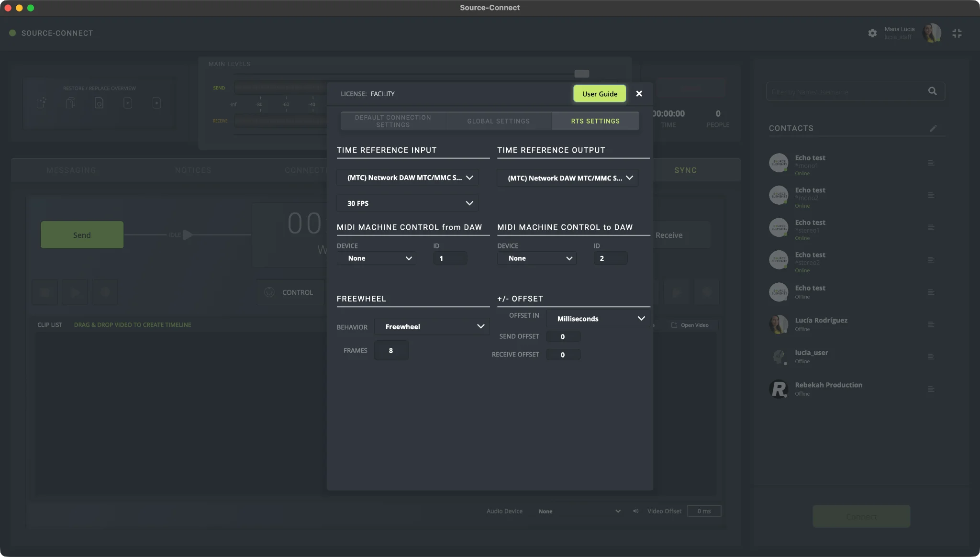
Task: Open Device dropdown under MMC to DAW
Action: pyautogui.click(x=537, y=258)
